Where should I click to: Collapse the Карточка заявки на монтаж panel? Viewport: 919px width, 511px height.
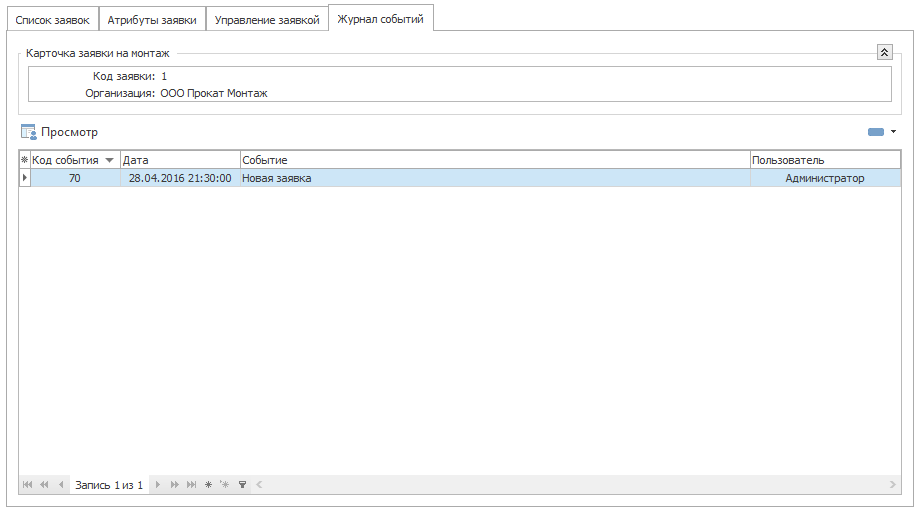click(884, 52)
